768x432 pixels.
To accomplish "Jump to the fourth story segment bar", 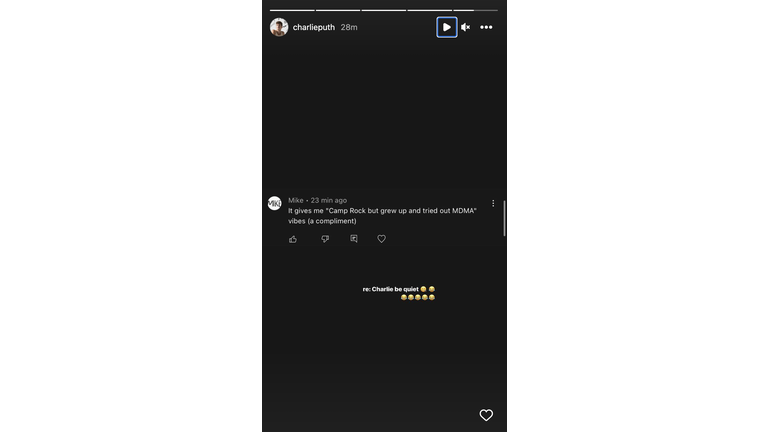I will coord(430,10).
